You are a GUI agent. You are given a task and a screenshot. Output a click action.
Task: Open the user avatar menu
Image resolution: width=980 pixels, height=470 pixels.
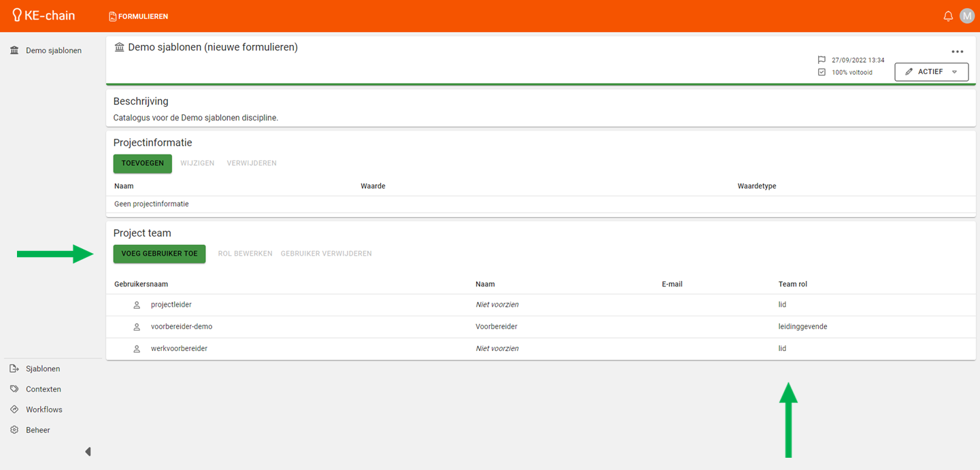967,16
